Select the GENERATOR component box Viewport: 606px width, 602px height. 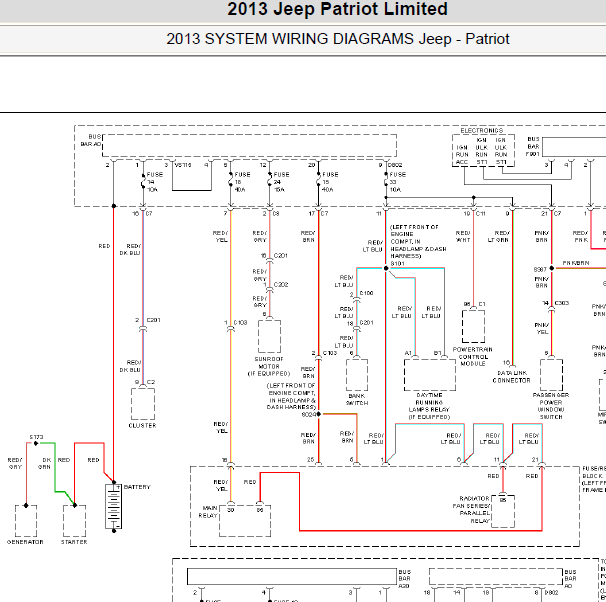(26, 521)
